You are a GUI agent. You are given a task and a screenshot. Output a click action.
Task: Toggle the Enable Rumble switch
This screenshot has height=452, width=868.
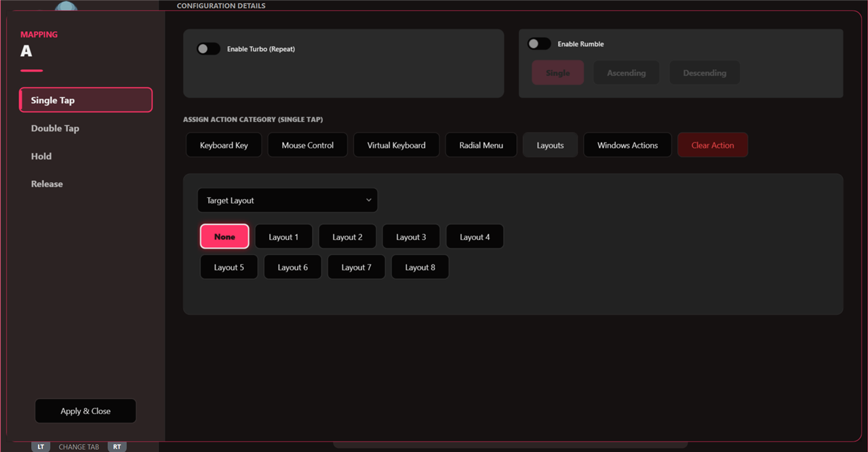coord(539,43)
